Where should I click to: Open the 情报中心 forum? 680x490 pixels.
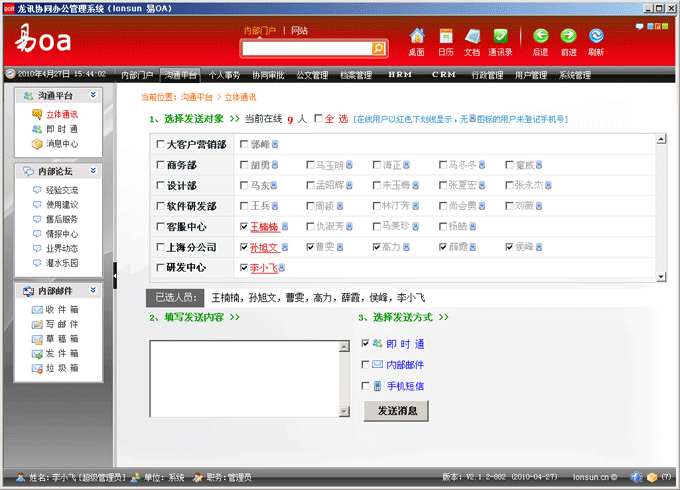pos(62,234)
